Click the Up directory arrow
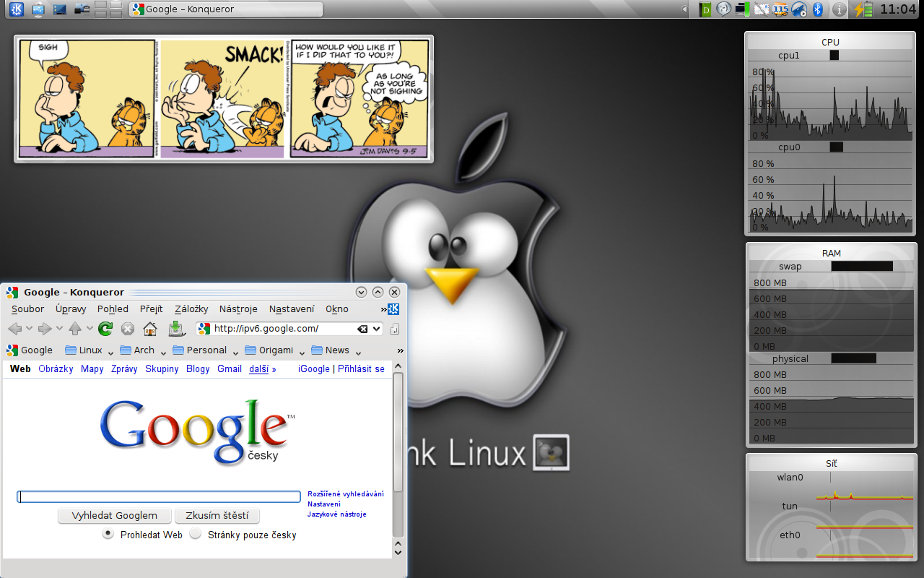924x578 pixels. [75, 329]
